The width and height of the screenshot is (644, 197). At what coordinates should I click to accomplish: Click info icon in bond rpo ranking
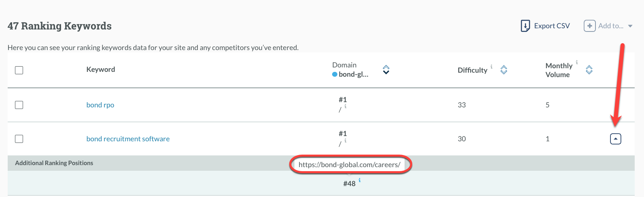(x=345, y=107)
